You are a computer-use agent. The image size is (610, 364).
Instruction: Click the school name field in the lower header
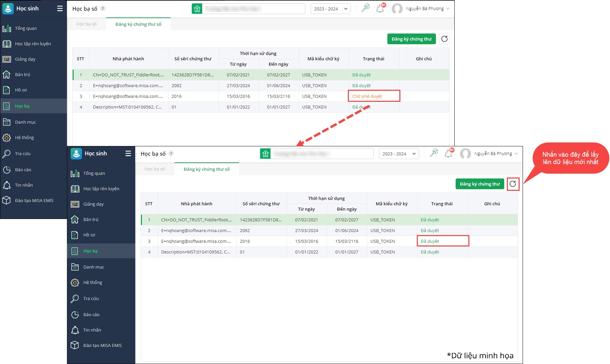click(321, 154)
